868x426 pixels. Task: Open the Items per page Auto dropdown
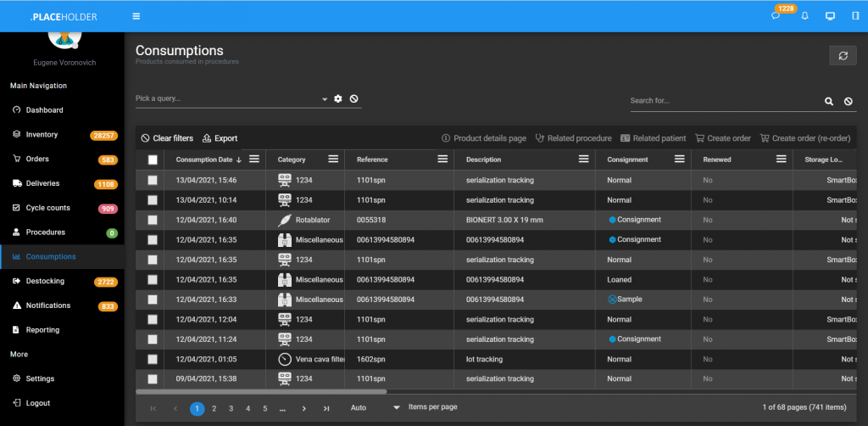(371, 408)
